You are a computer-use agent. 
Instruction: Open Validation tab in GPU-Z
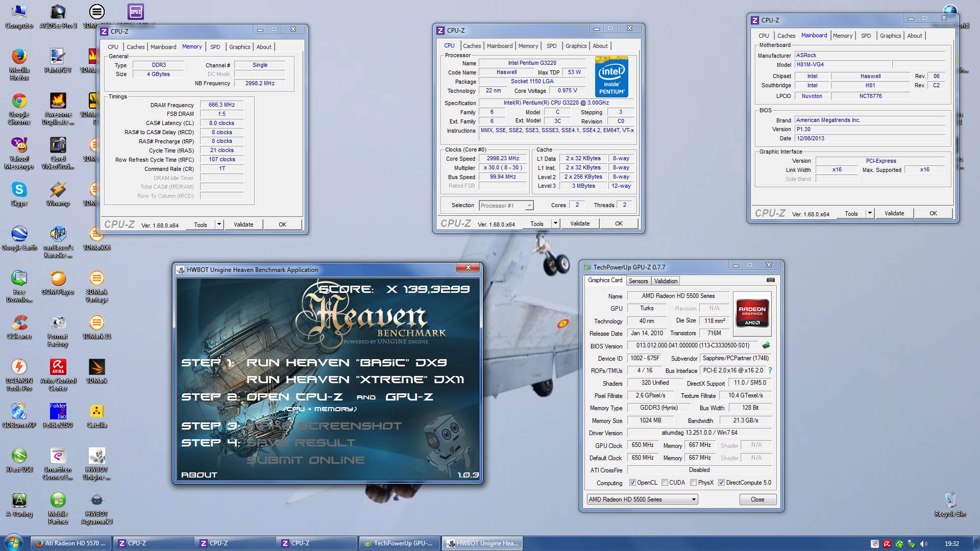(666, 281)
